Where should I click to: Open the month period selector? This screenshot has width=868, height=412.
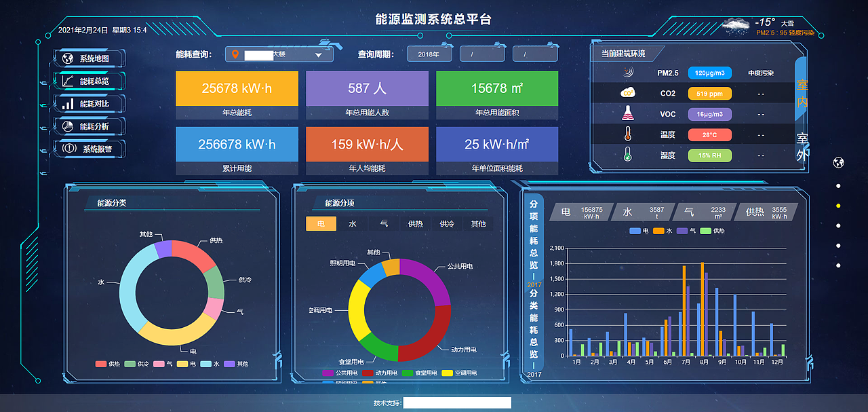[482, 54]
